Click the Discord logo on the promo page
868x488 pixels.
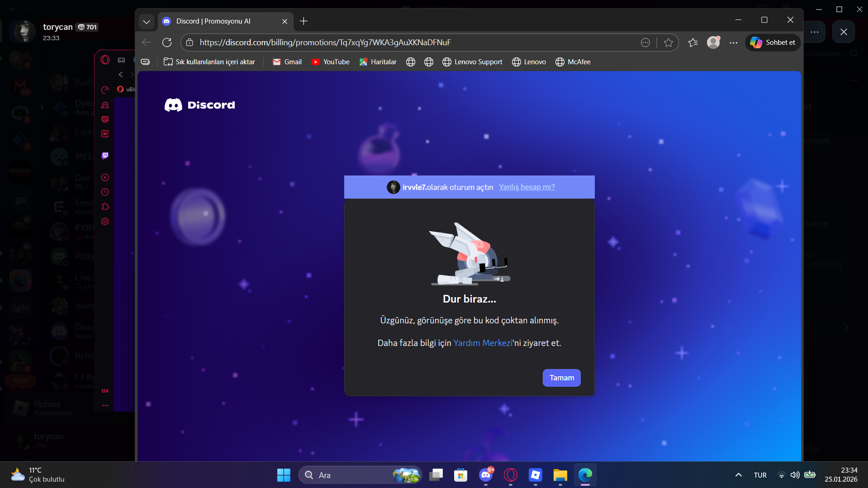pyautogui.click(x=200, y=105)
